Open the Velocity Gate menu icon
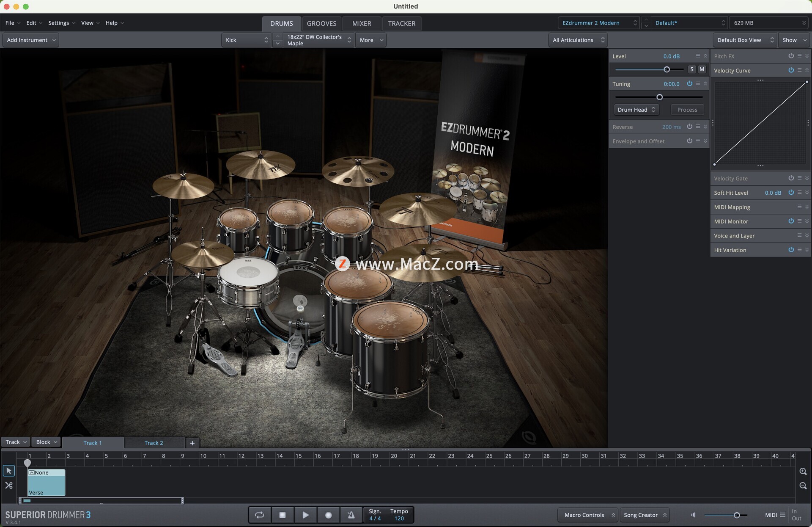812x527 pixels. pyautogui.click(x=799, y=178)
